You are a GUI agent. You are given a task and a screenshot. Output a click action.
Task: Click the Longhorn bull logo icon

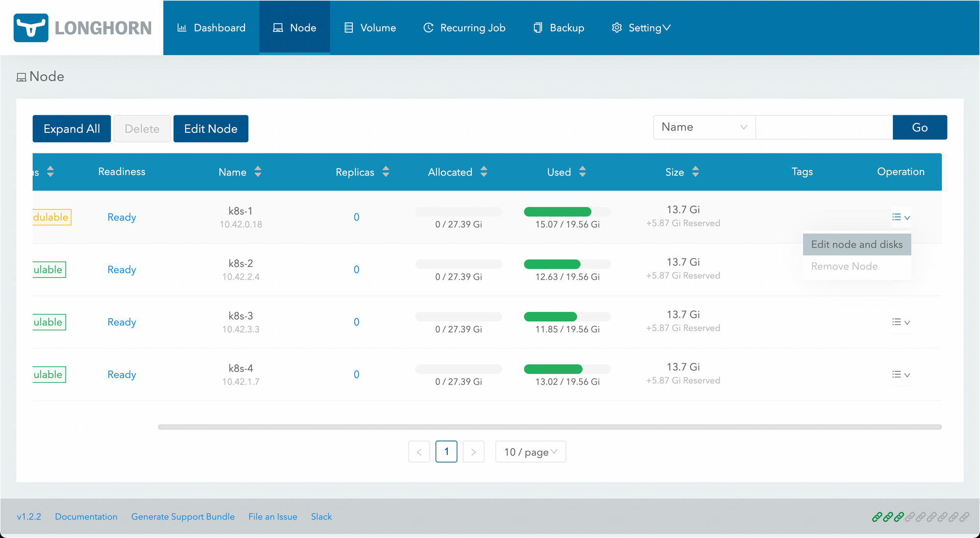31,28
